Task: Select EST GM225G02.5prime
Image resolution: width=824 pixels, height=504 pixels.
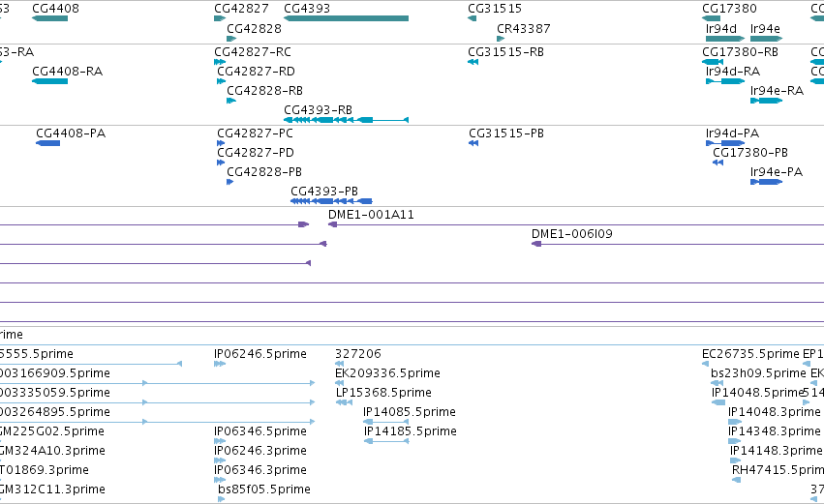Action: (x=52, y=431)
